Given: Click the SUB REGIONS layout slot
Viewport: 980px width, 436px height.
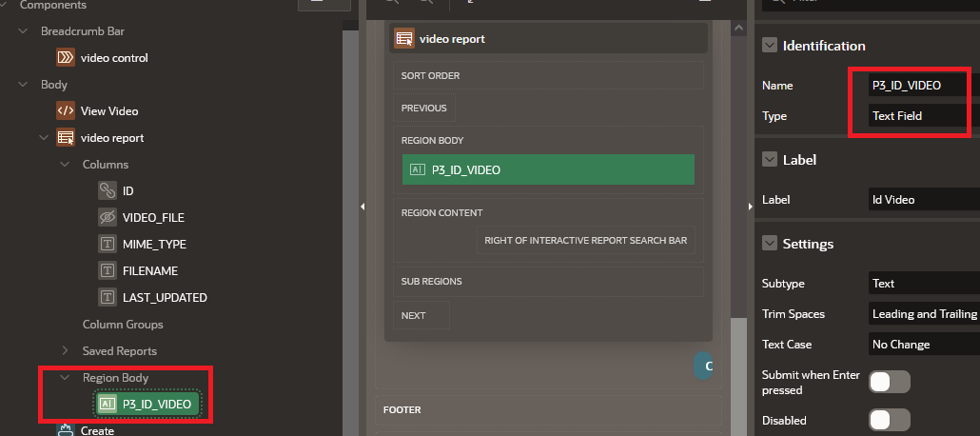Looking at the screenshot, I should click(x=548, y=282).
